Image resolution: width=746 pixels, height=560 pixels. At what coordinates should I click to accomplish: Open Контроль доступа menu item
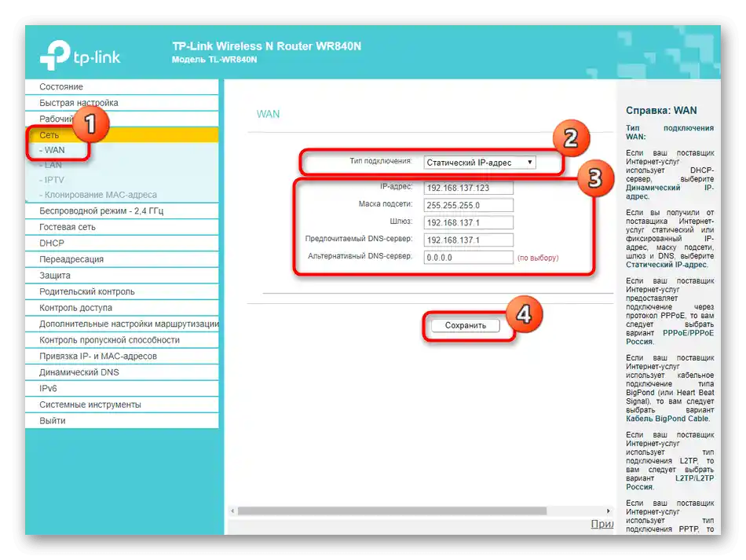pyautogui.click(x=122, y=308)
